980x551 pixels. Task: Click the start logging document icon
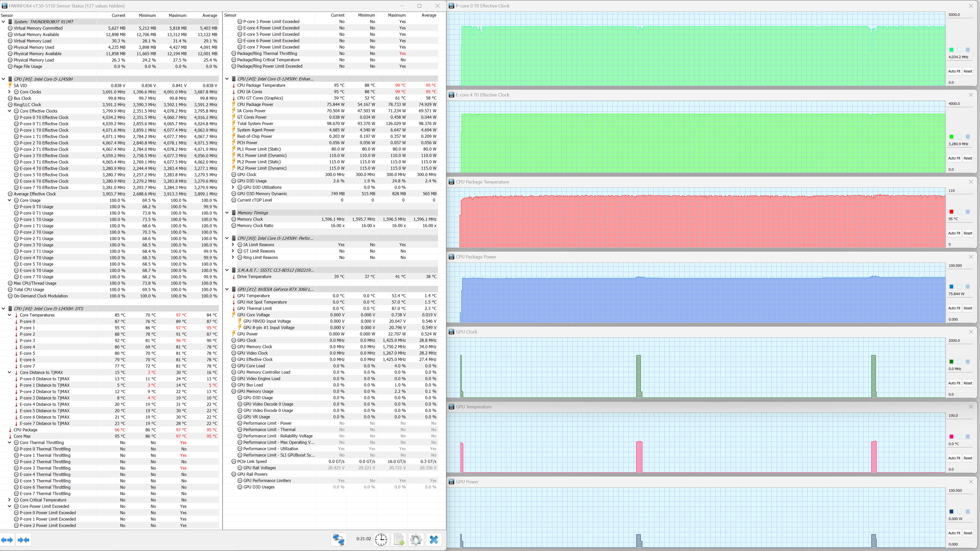pyautogui.click(x=399, y=539)
